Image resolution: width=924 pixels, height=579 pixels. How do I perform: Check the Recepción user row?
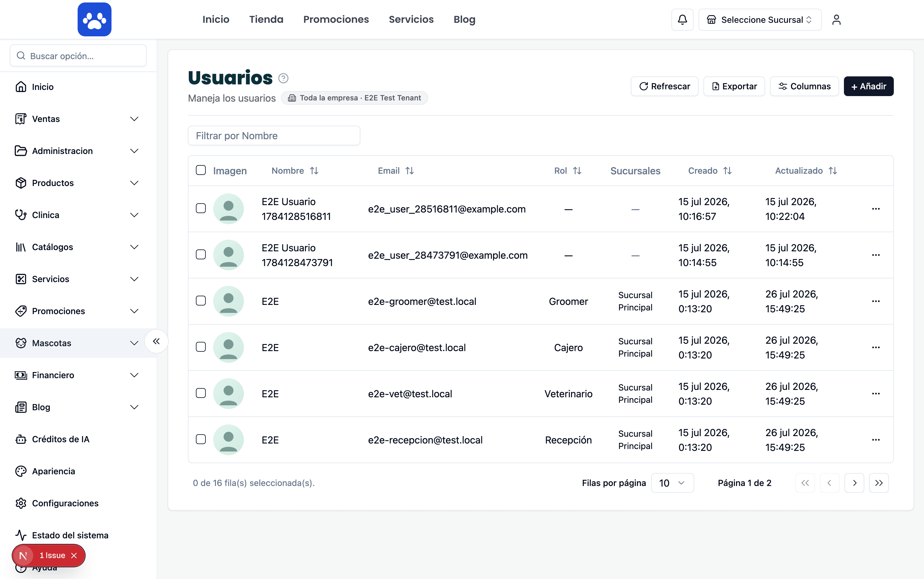(201, 439)
